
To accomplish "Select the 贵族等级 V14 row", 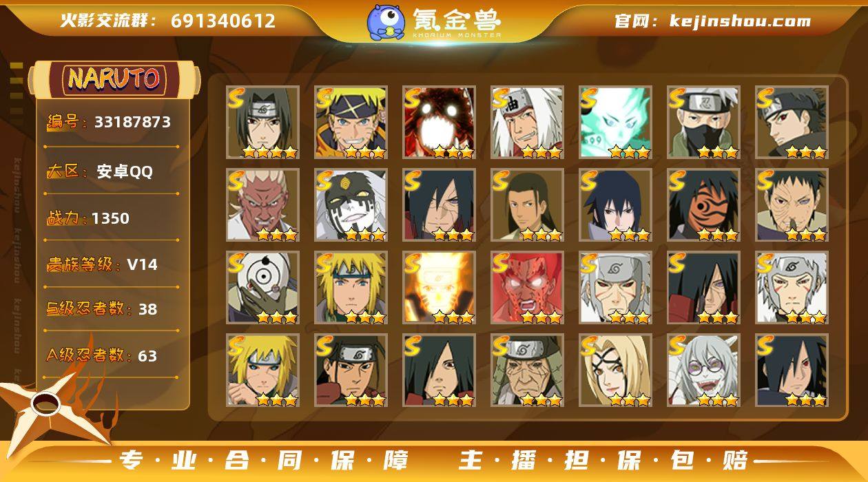I will pyautogui.click(x=102, y=264).
